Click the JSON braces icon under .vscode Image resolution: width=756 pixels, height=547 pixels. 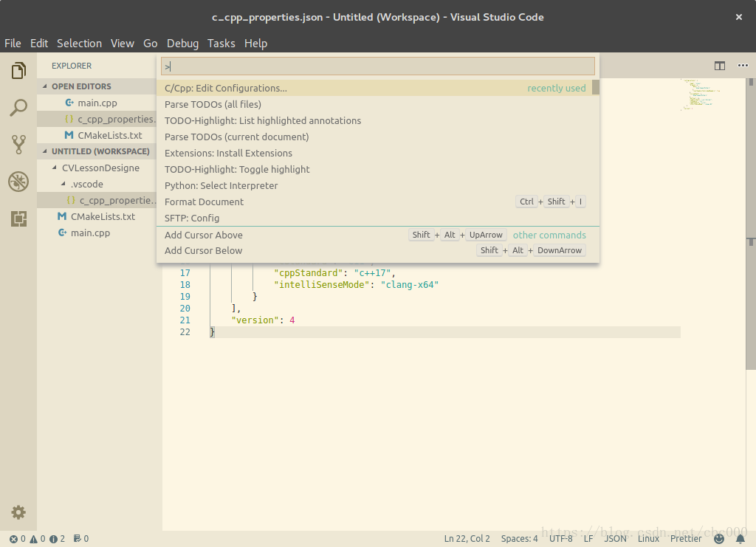(x=71, y=200)
